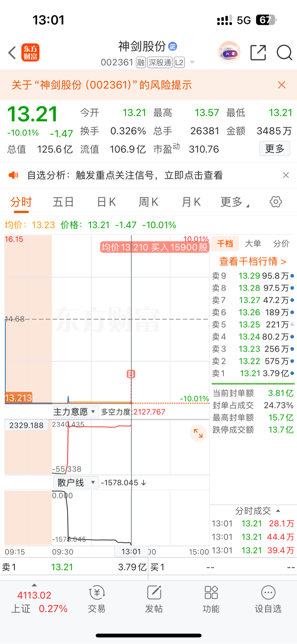Switch to the 大单 tab
The width and height of the screenshot is (297, 644).
[253, 244]
